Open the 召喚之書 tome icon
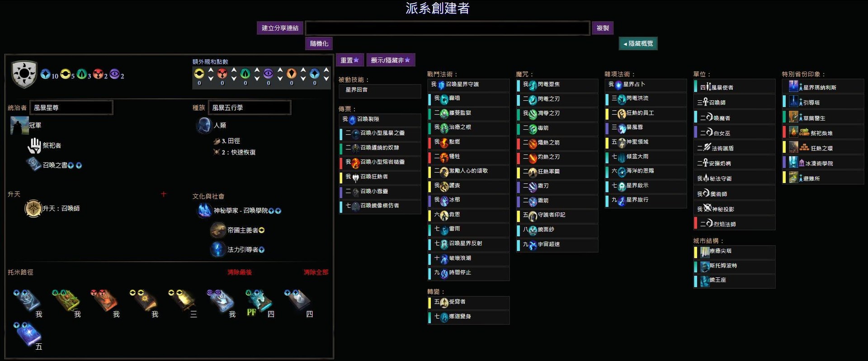 pos(33,164)
